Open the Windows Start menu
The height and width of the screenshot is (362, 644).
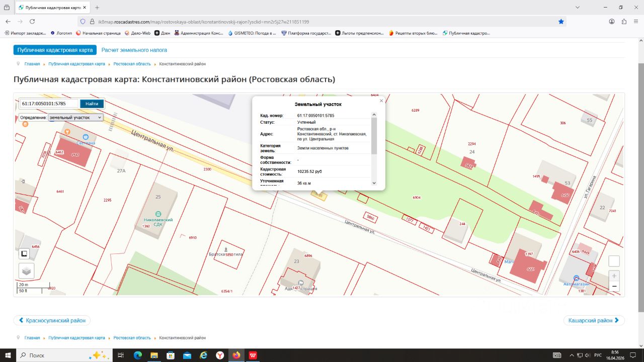pos(8,355)
